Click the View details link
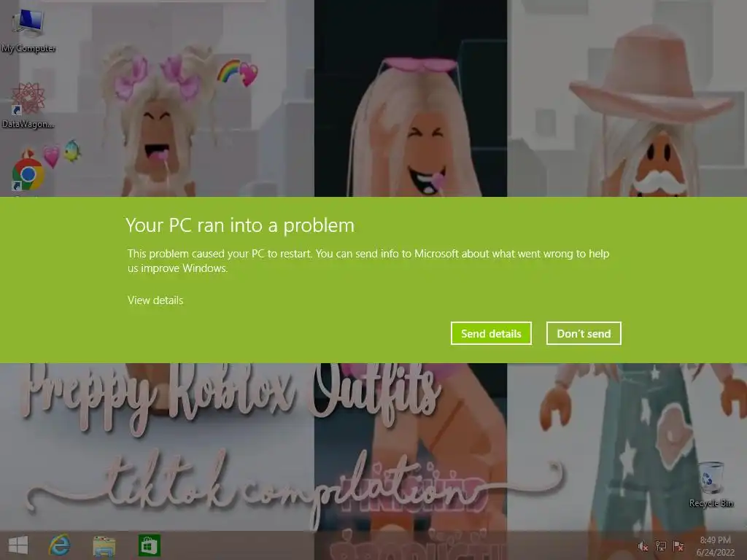The width and height of the screenshot is (747, 560). pyautogui.click(x=155, y=300)
